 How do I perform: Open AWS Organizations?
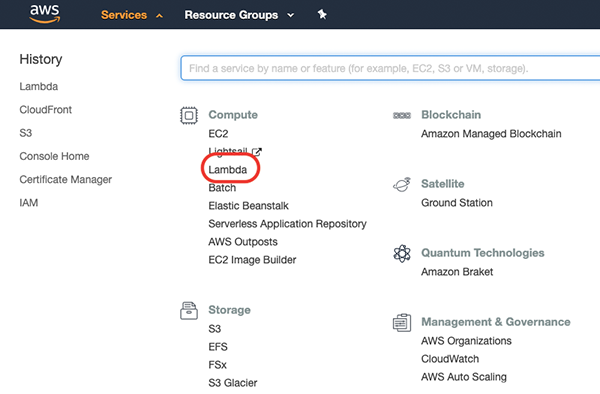coord(466,341)
